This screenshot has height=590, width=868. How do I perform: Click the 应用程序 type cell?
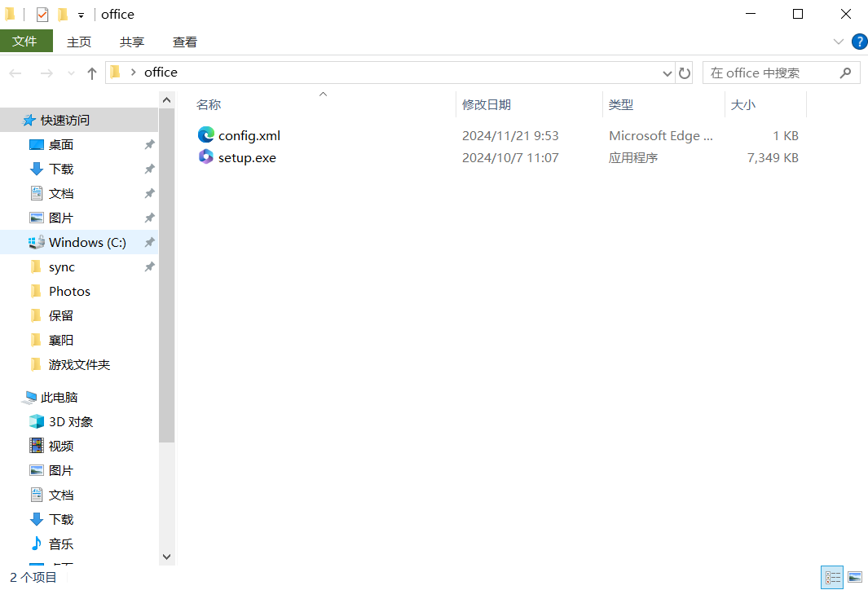tap(633, 158)
